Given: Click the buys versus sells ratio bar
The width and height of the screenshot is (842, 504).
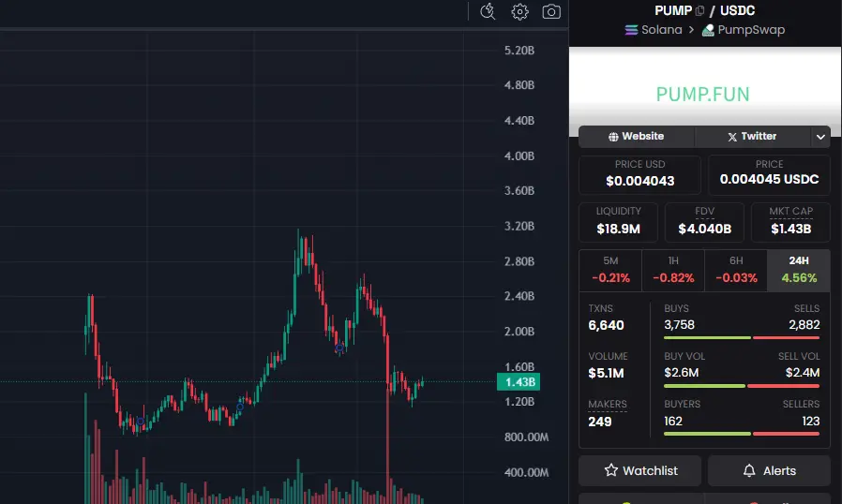Looking at the screenshot, I should click(x=742, y=337).
